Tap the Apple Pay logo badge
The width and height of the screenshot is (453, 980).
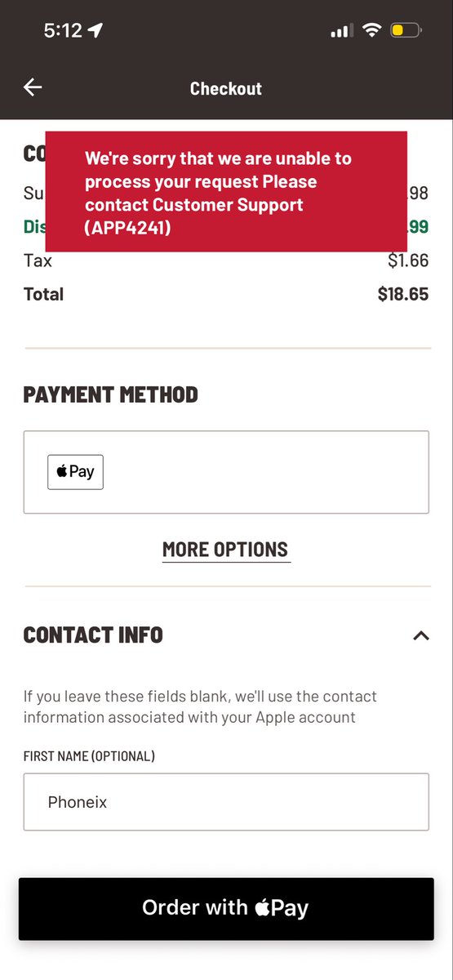coord(75,472)
